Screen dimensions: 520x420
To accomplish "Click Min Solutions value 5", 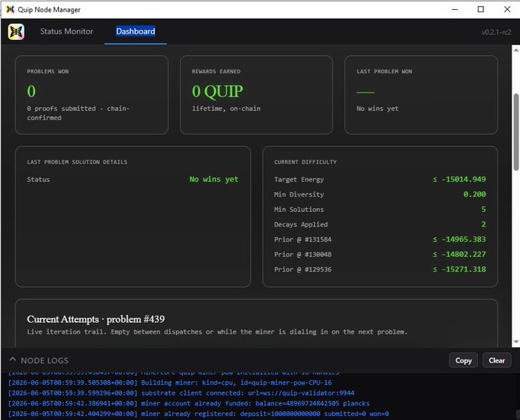I will point(483,209).
